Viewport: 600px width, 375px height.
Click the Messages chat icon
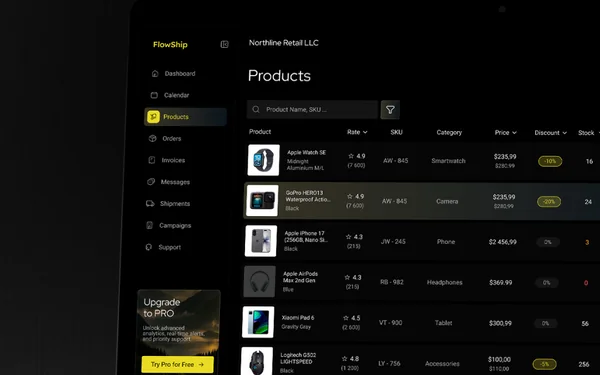tap(151, 181)
